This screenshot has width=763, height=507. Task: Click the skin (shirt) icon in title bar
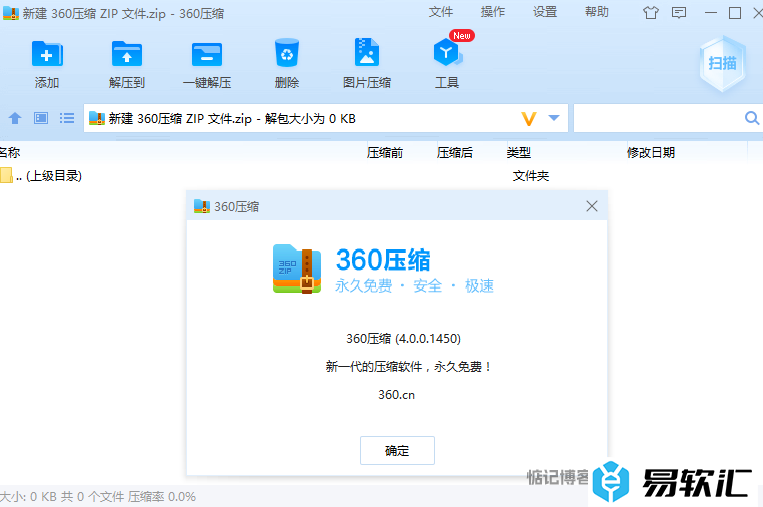(651, 13)
